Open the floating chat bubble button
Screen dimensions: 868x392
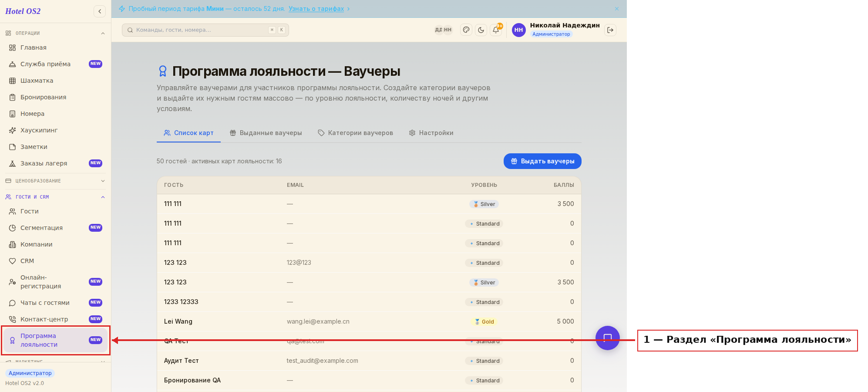click(x=608, y=338)
